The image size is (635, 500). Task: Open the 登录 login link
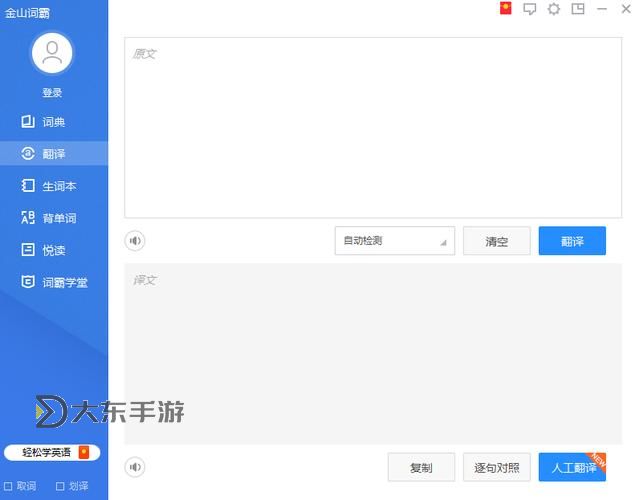point(52,93)
